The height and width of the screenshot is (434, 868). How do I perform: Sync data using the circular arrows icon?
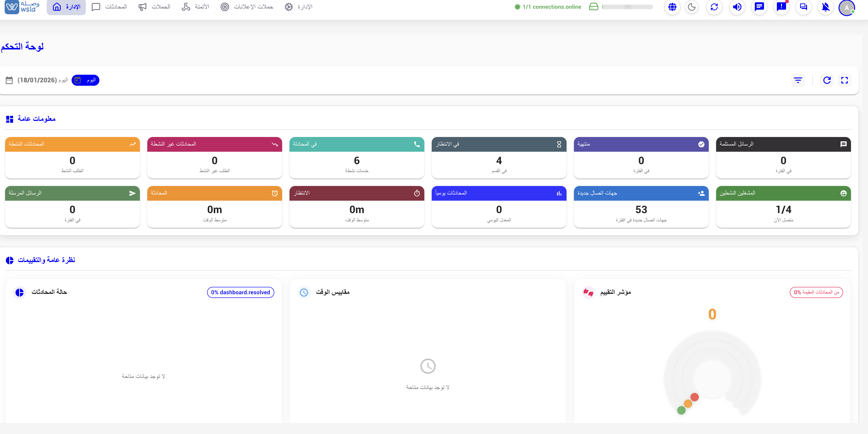tap(714, 7)
